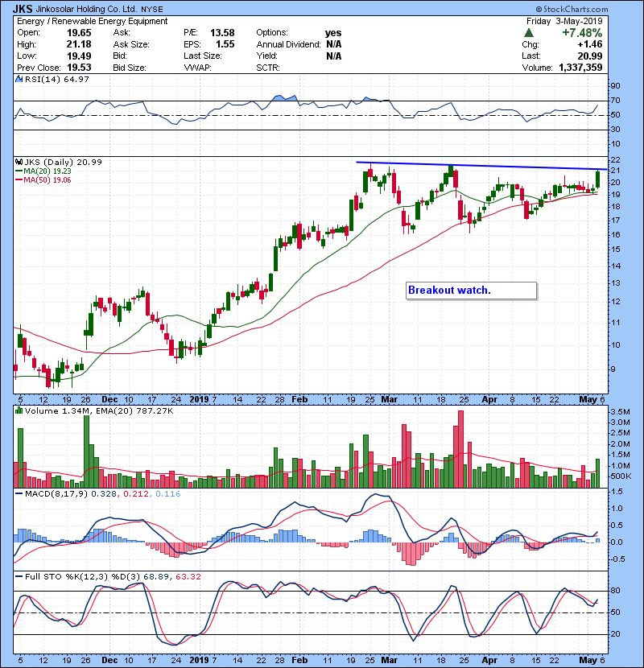Click the Friday 3-May-2019 date

tap(564, 21)
